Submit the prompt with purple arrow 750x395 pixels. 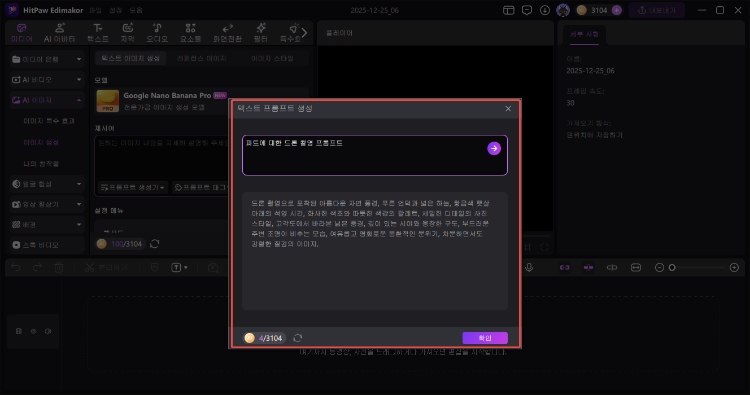494,148
